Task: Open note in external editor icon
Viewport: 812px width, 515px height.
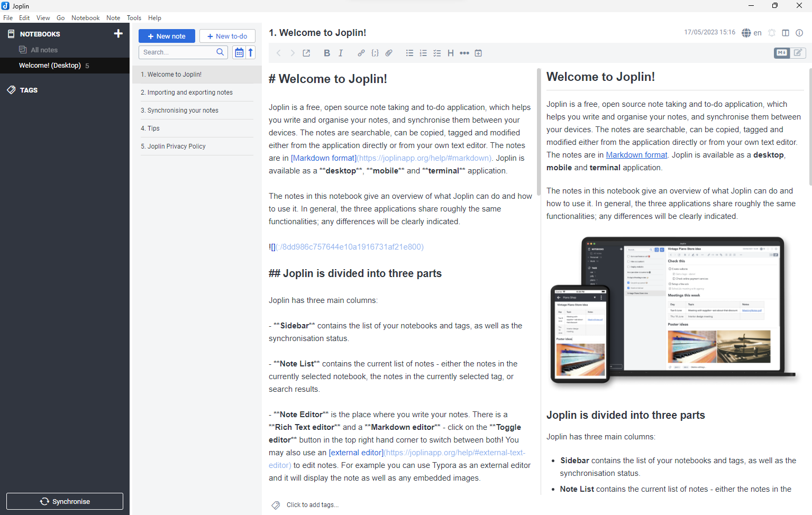Action: [x=306, y=53]
